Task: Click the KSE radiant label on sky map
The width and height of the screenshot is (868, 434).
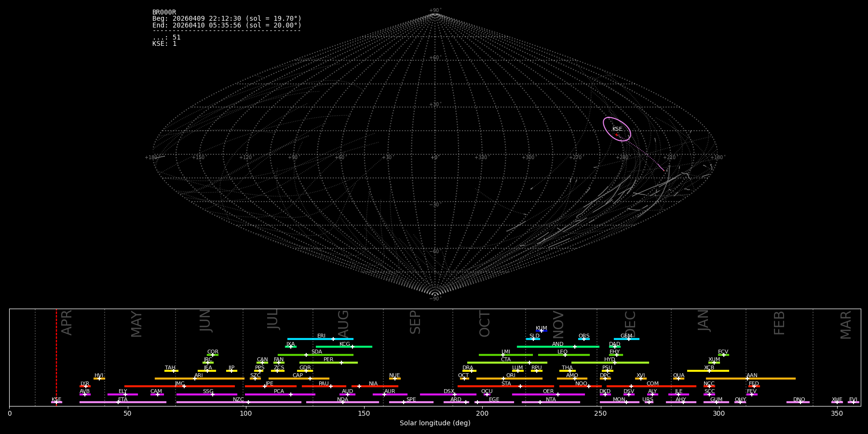Action: [x=617, y=129]
